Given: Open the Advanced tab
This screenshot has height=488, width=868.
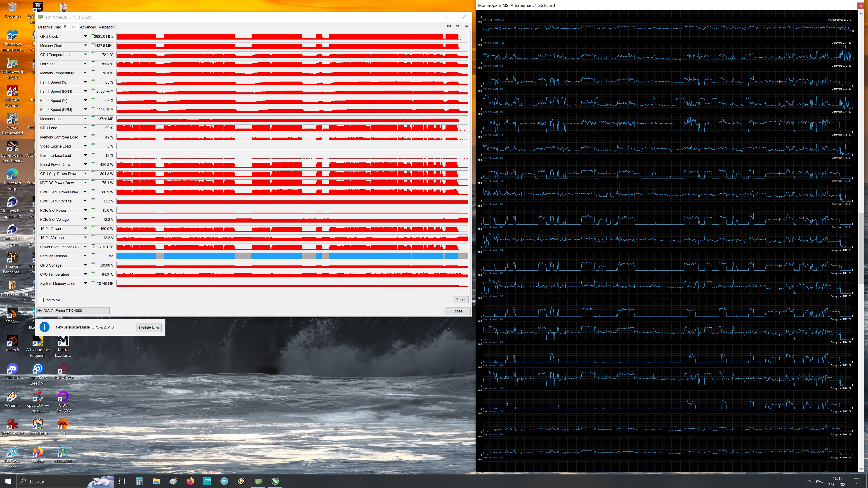Looking at the screenshot, I should (x=88, y=27).
